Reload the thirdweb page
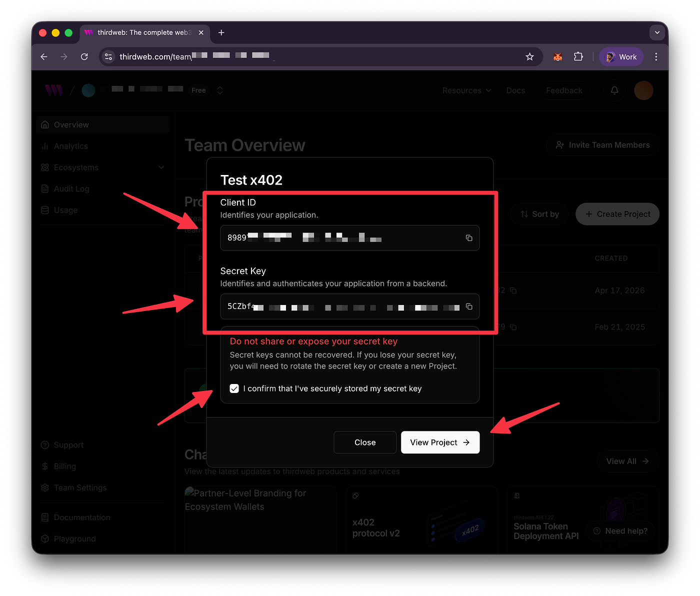The height and width of the screenshot is (596, 700). [84, 57]
